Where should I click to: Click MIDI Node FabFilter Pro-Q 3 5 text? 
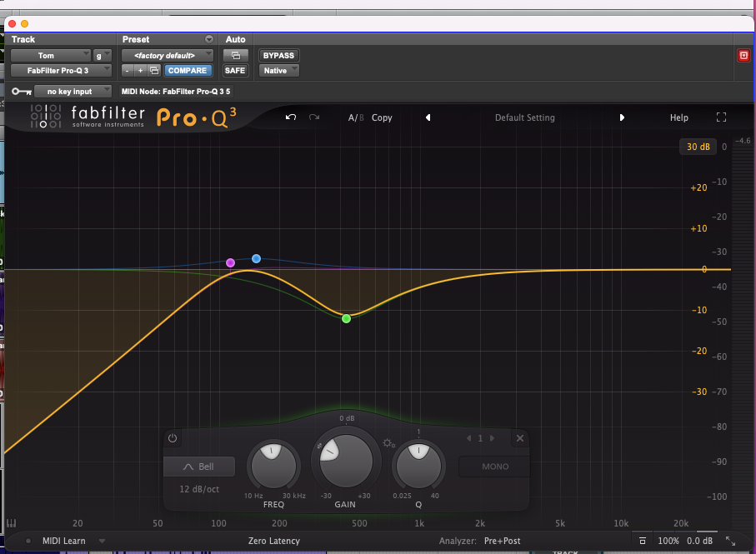pos(176,92)
